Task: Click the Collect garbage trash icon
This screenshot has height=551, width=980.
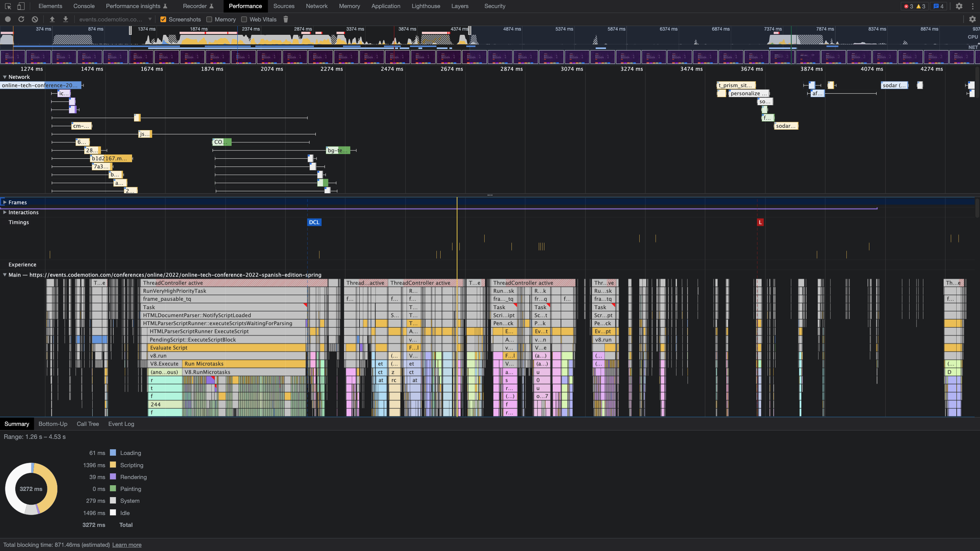Action: click(286, 19)
